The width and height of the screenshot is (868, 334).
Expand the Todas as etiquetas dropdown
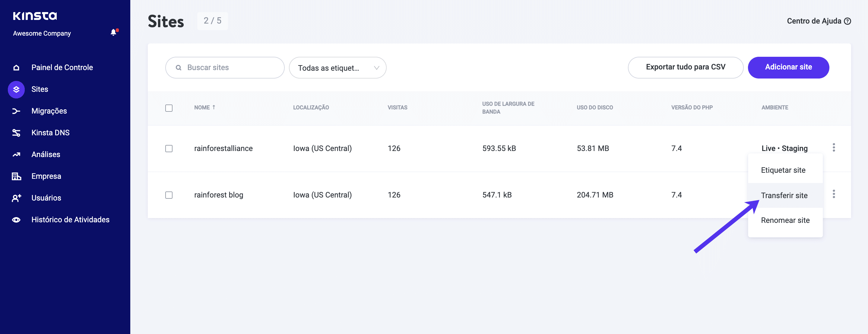pyautogui.click(x=337, y=68)
